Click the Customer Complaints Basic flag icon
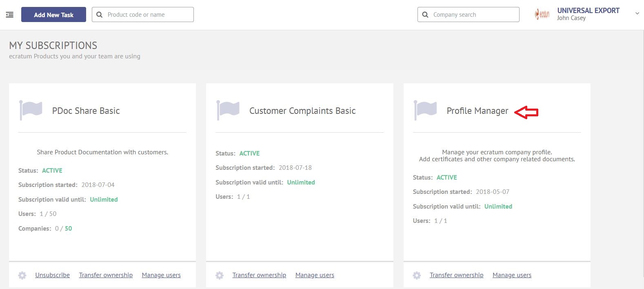This screenshot has height=289, width=644. pos(228,110)
